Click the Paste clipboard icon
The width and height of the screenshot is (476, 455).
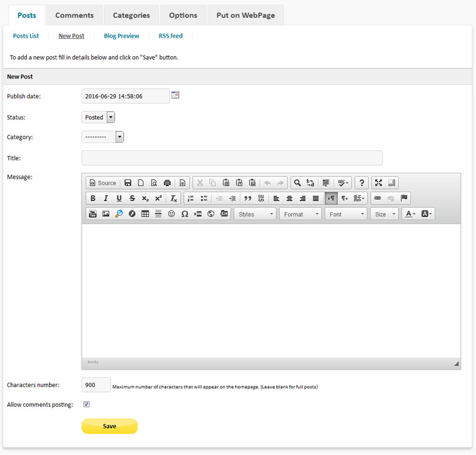[x=226, y=183]
